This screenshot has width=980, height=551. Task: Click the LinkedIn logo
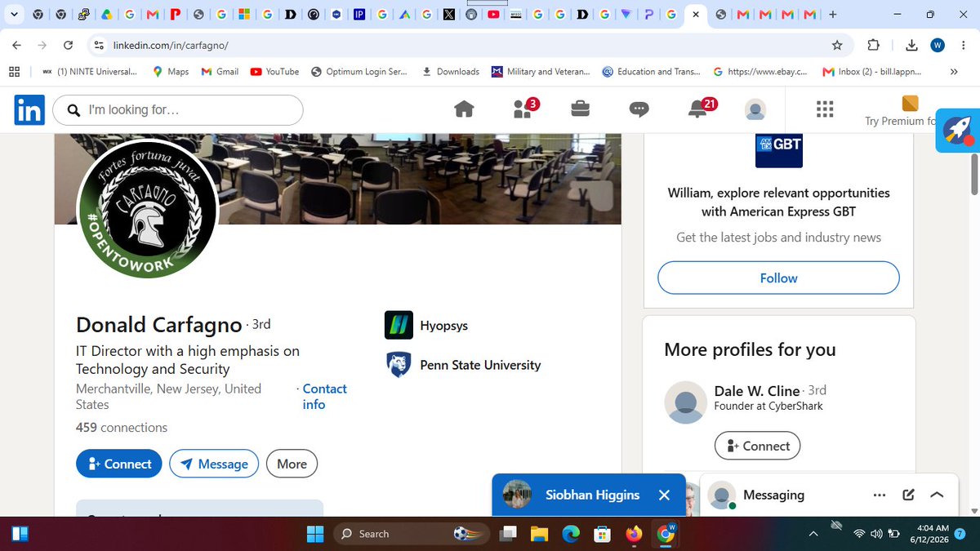point(29,109)
